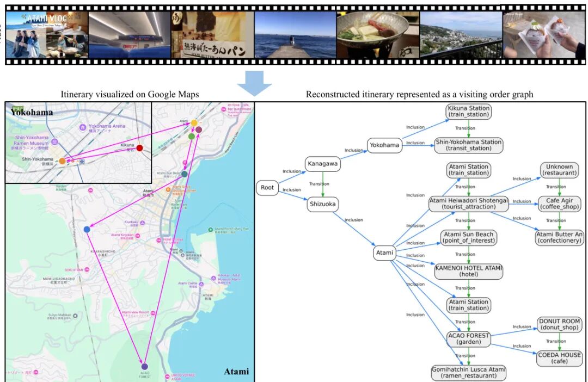
Task: Click the DONUT ROOM node
Action: pos(560,324)
